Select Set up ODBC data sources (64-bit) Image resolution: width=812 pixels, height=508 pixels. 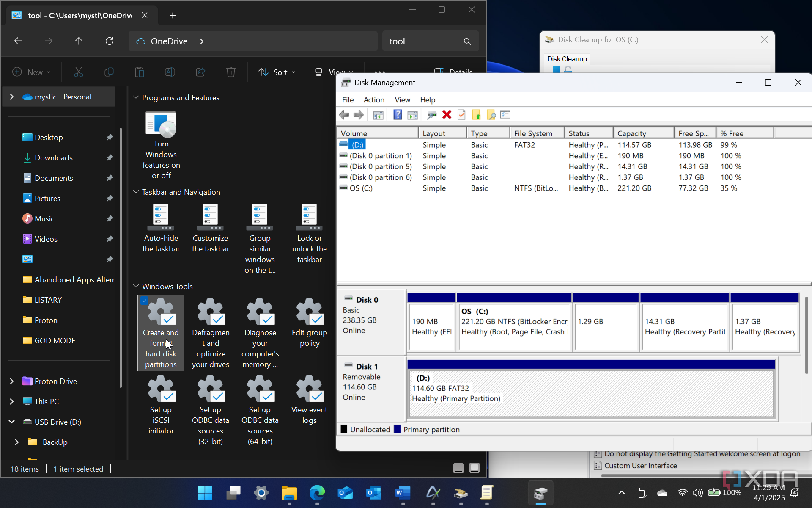coord(260,411)
